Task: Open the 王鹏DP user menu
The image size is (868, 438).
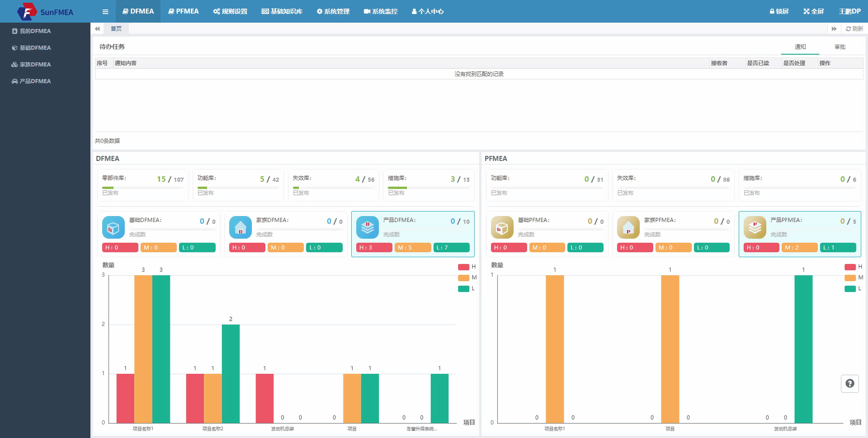Action: click(849, 12)
